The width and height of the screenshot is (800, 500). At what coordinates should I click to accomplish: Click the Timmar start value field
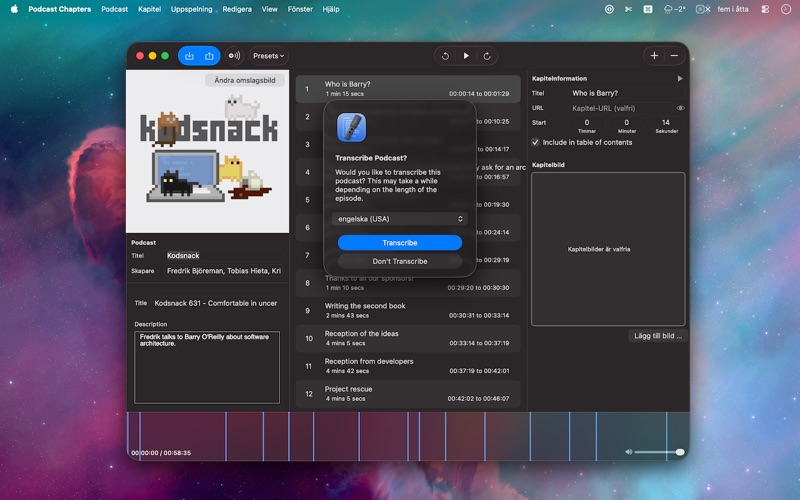(587, 122)
